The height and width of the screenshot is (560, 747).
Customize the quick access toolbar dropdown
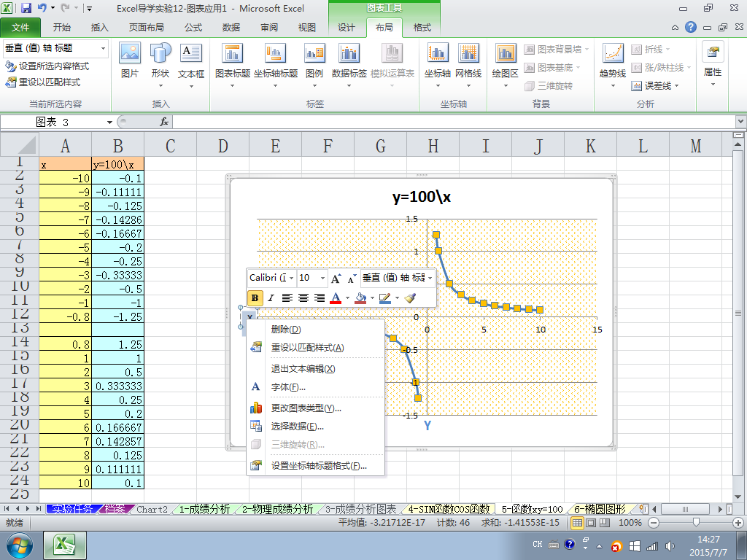[x=89, y=8]
